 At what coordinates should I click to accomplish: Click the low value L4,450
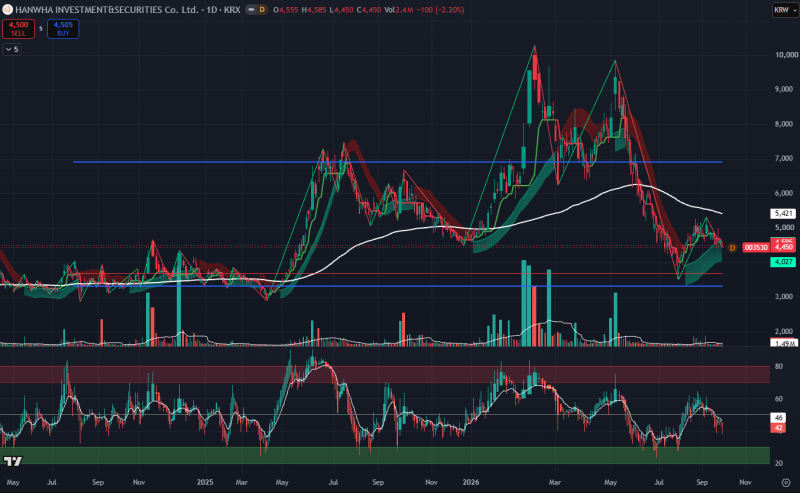coord(341,10)
